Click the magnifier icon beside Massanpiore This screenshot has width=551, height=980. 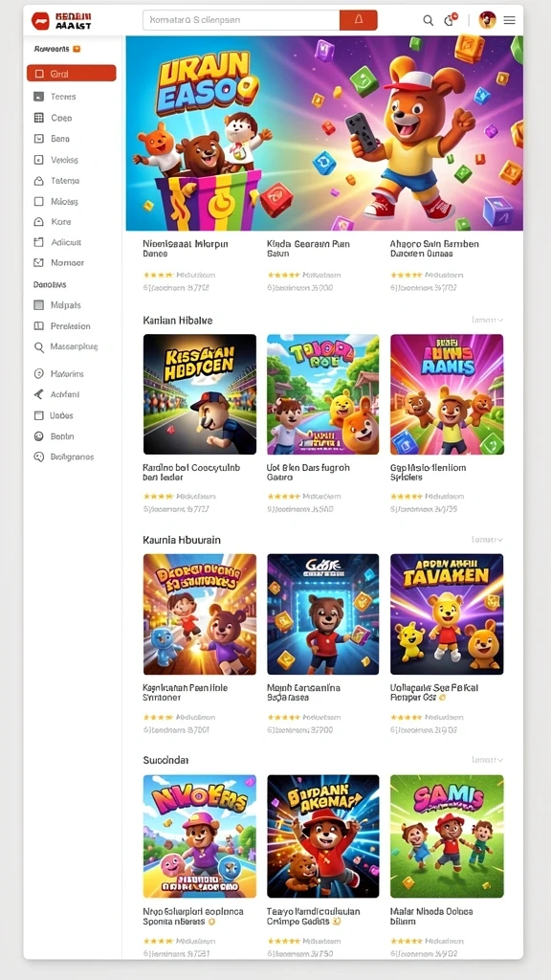38,346
